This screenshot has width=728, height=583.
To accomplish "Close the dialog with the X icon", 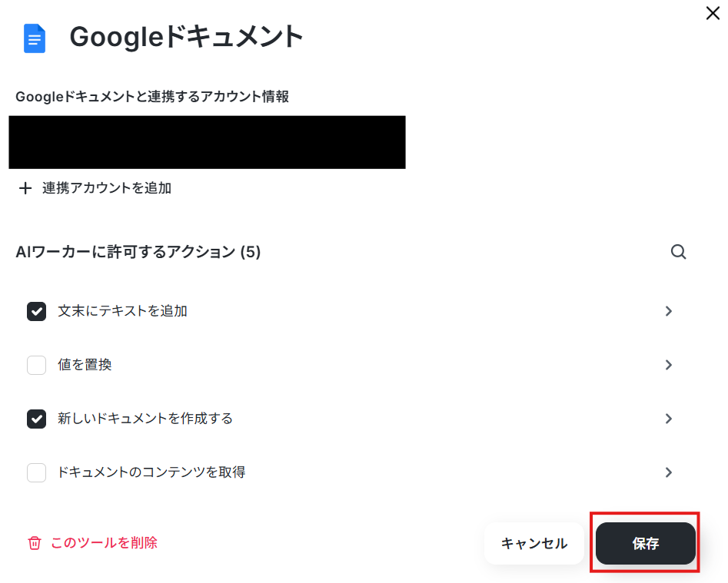I will pyautogui.click(x=713, y=13).
